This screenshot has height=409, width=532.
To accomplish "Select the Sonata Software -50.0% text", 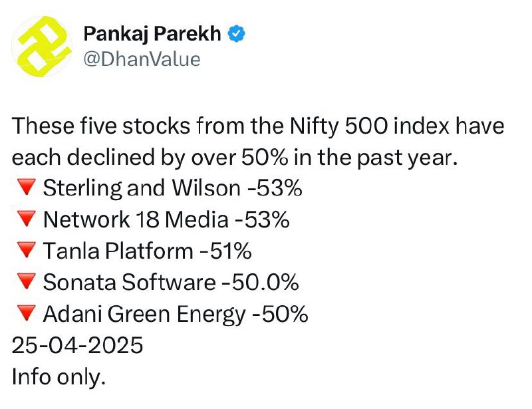I will [x=171, y=283].
